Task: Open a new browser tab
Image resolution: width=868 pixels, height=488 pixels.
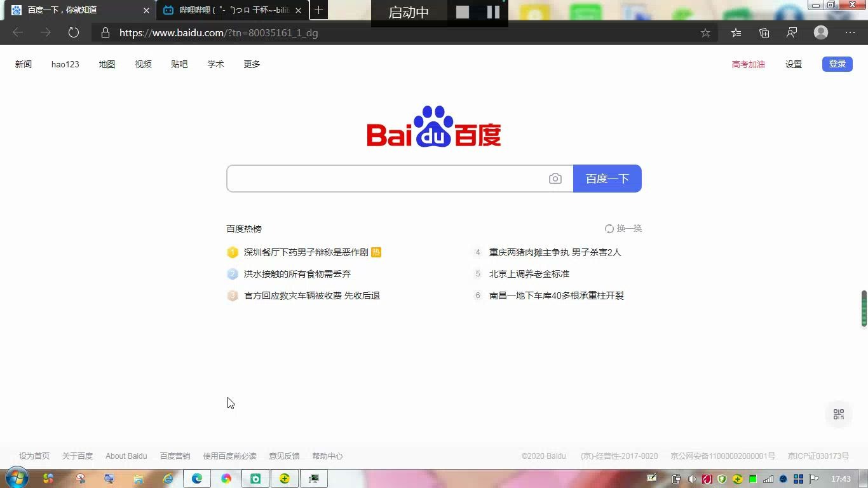Action: [x=319, y=10]
